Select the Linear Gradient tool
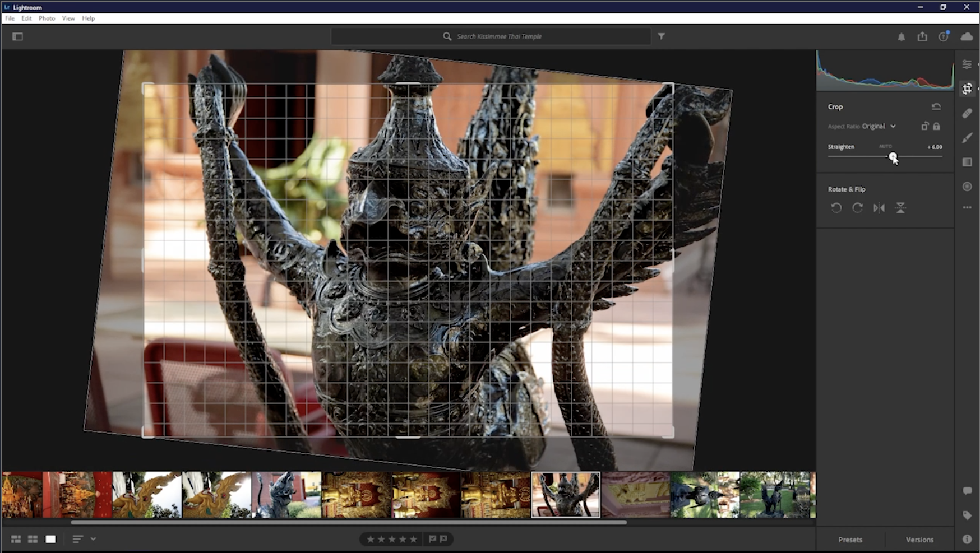The height and width of the screenshot is (553, 980). pos(967,162)
